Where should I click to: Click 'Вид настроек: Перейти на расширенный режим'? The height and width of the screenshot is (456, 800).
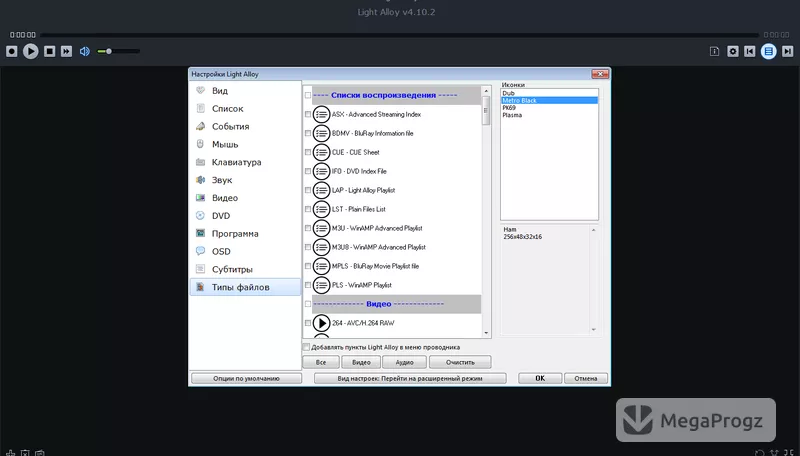410,378
